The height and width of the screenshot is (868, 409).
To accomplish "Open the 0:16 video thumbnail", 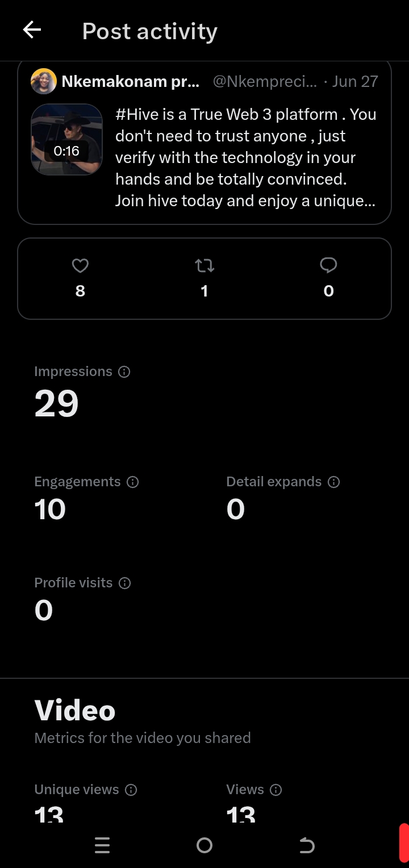I will (66, 139).
